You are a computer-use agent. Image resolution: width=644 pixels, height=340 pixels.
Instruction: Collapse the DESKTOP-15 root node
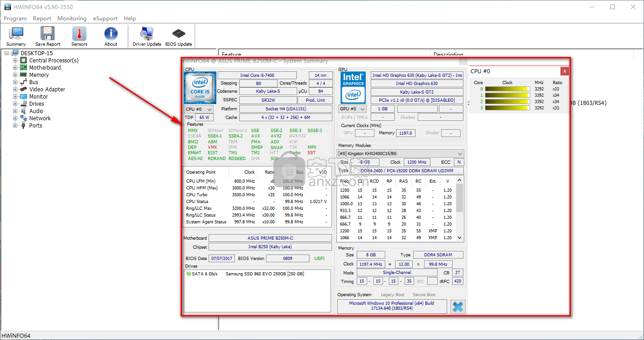tap(7, 53)
